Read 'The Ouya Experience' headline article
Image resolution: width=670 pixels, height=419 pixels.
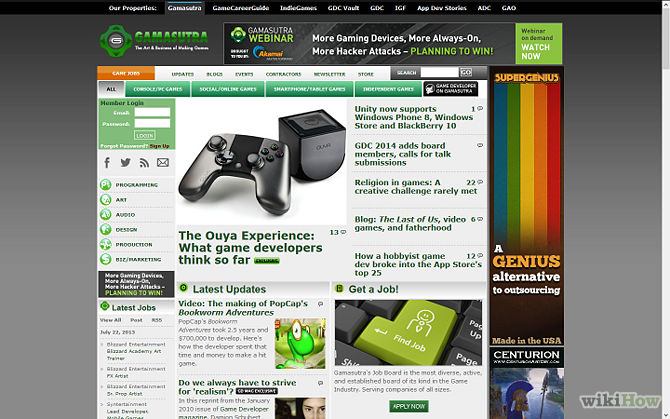pos(250,248)
